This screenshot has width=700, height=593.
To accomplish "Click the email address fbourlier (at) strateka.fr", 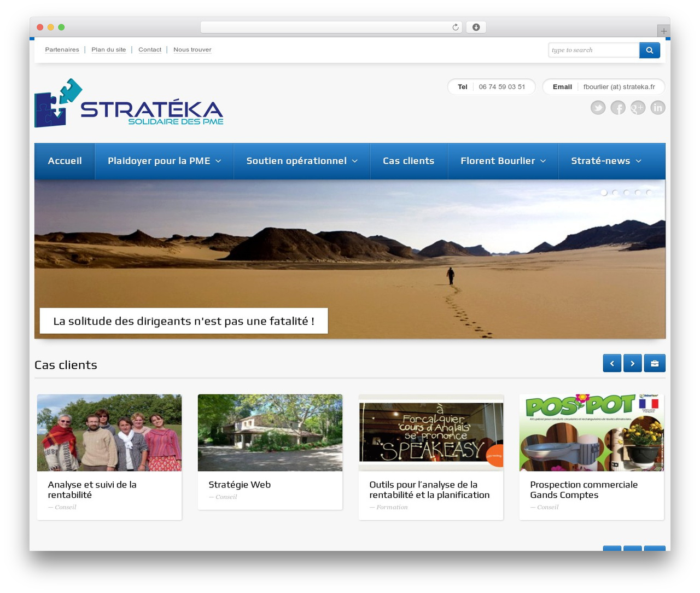I will (x=619, y=87).
